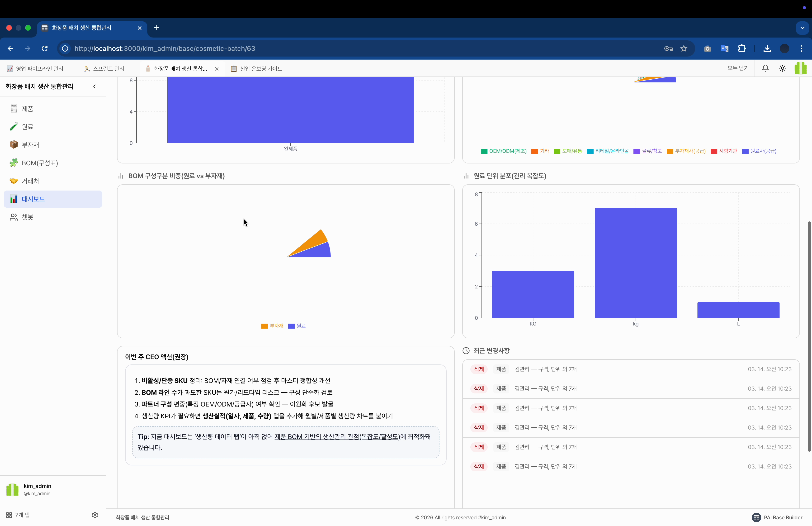The height and width of the screenshot is (526, 812).
Task: Open the 제품 sidebar item
Action: tap(27, 109)
